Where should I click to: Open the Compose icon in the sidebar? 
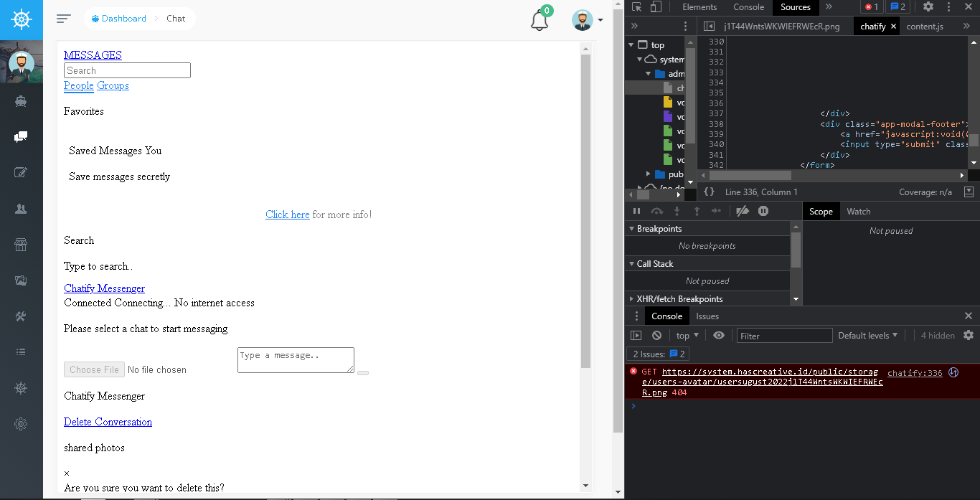[21, 172]
